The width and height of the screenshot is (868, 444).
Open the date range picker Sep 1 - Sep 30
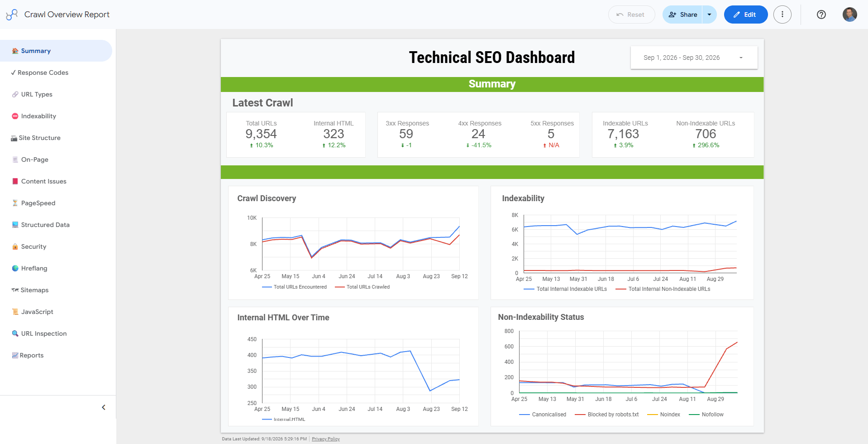694,58
